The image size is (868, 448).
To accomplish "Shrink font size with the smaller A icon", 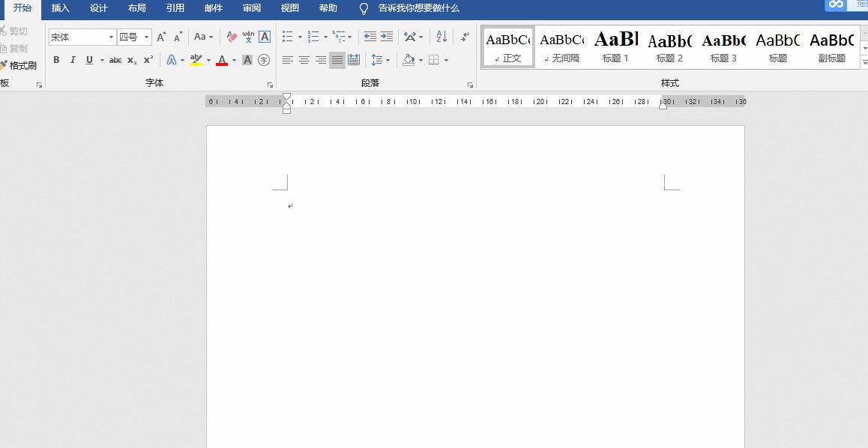I will pyautogui.click(x=178, y=37).
